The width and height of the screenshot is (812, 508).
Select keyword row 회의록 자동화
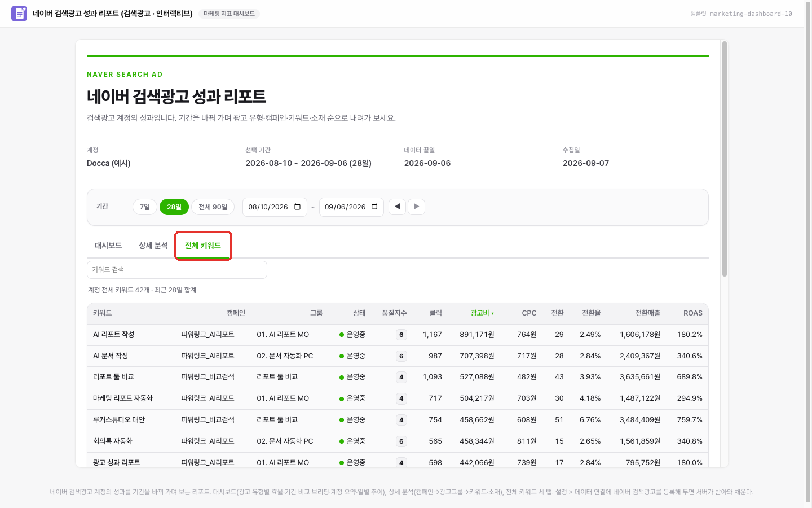coord(398,441)
